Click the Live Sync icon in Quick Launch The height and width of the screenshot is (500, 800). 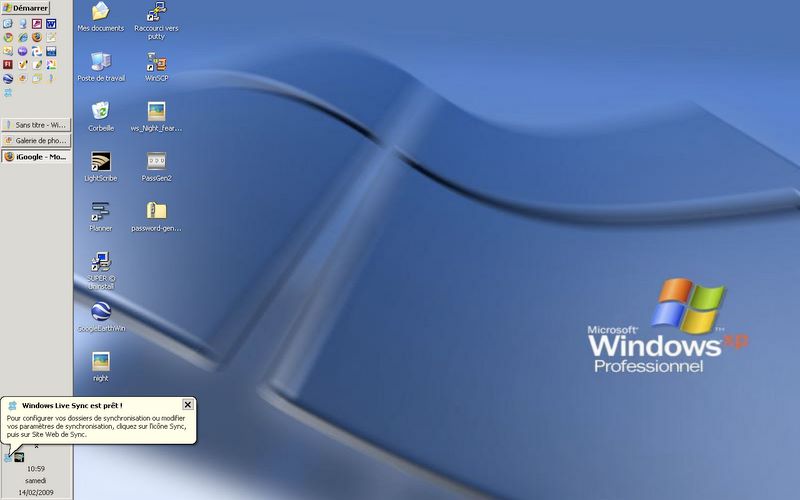[x=8, y=93]
